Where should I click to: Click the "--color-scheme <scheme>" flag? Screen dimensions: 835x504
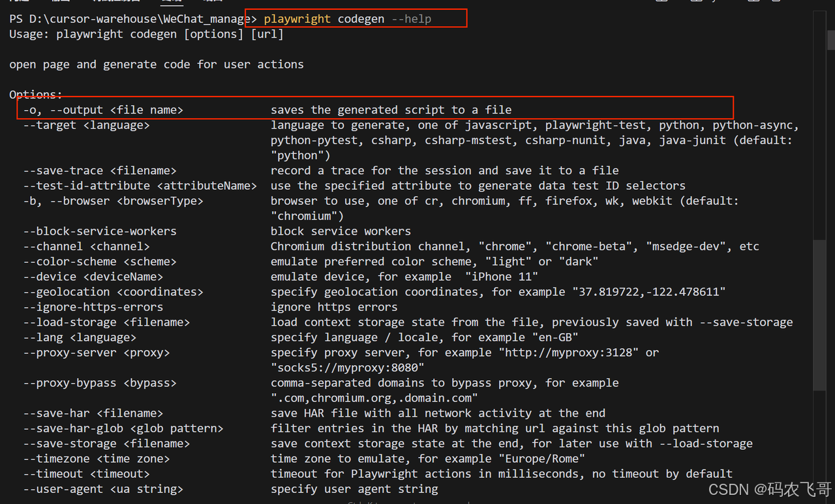(x=100, y=261)
